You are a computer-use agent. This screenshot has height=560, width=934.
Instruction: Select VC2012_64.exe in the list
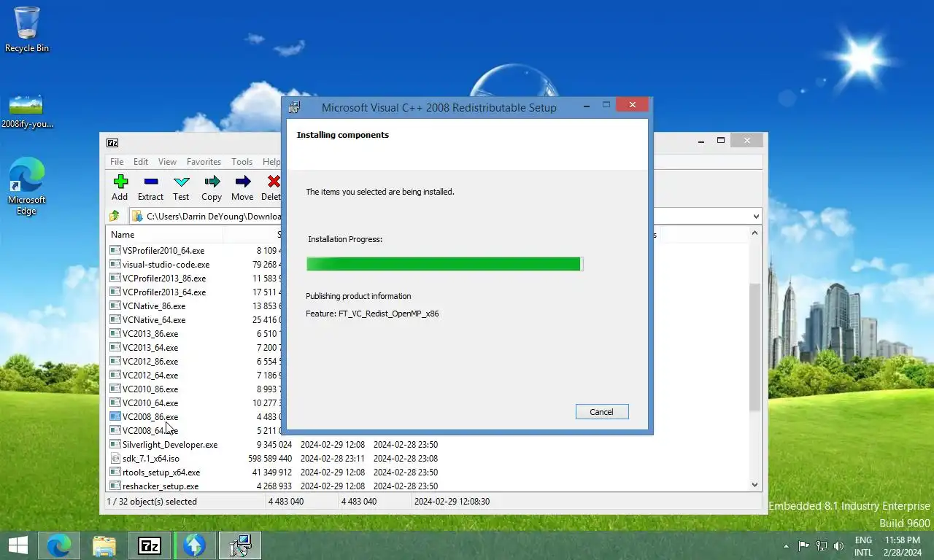(150, 375)
